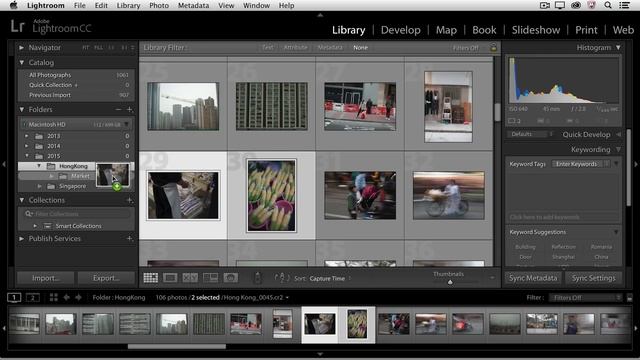Enable Attribute library filter
Screen dimensions: 640x360
pos(296,47)
